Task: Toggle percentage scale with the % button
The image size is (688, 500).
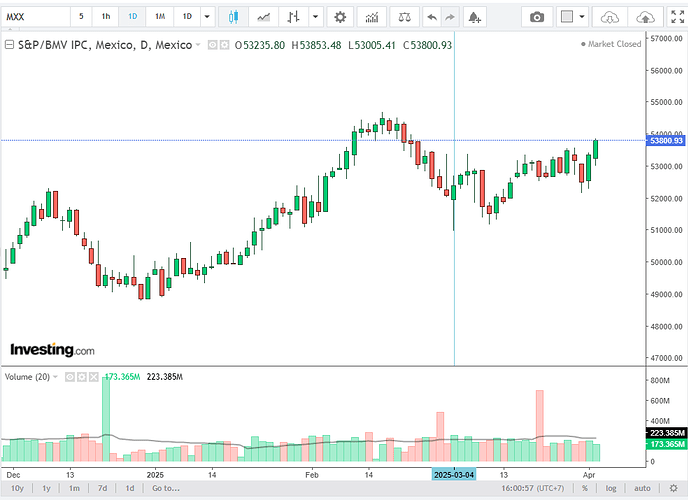Action: pos(585,488)
